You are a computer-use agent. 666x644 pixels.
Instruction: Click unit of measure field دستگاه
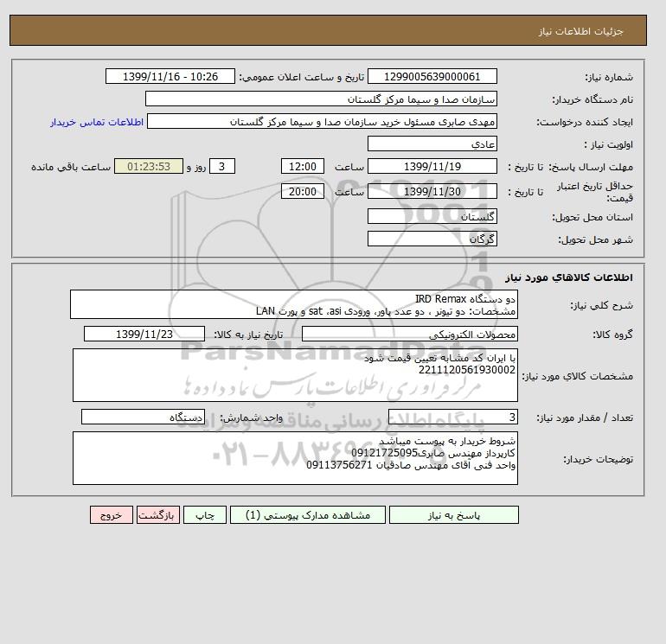tap(143, 417)
